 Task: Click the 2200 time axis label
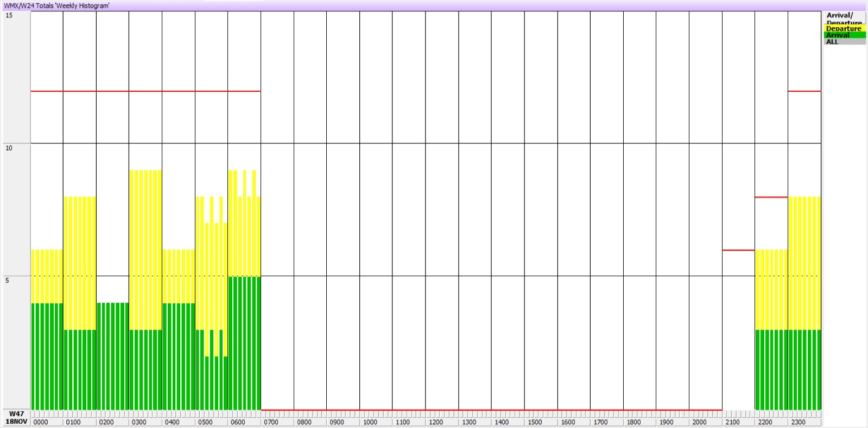(x=765, y=422)
